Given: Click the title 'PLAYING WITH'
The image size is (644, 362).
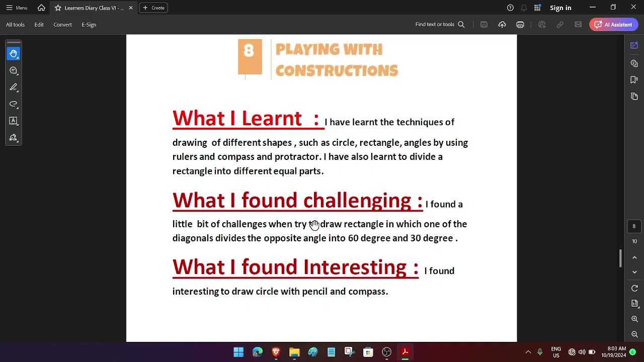Looking at the screenshot, I should (329, 49).
